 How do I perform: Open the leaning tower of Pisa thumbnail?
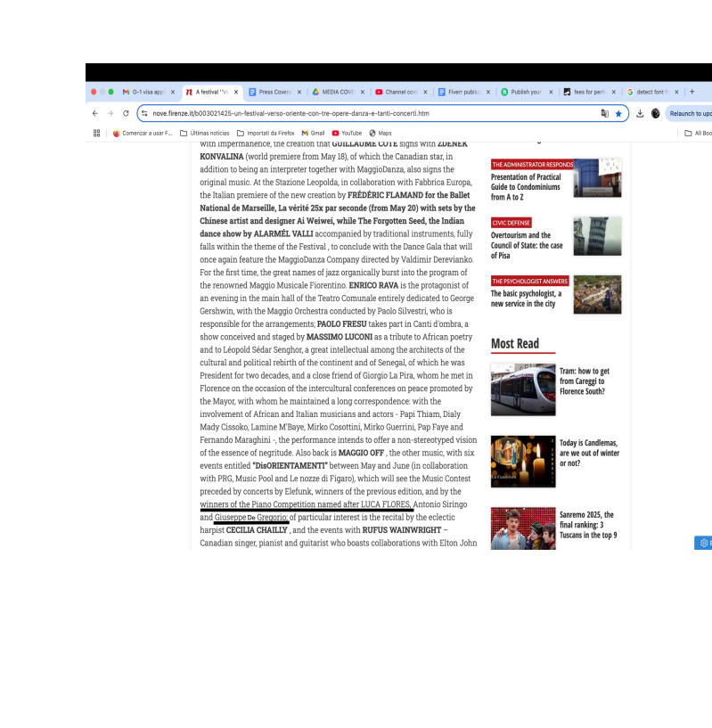[x=597, y=236]
